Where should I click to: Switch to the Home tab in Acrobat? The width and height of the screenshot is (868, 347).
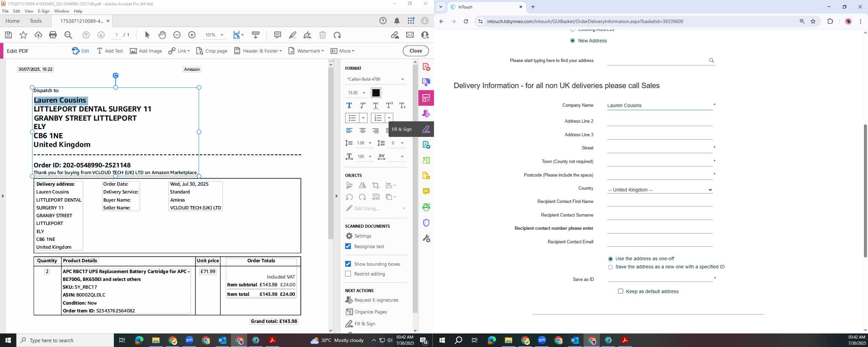click(13, 21)
